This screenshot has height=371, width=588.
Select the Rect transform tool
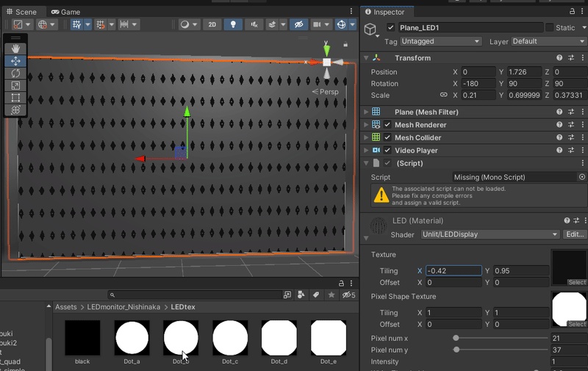point(16,98)
